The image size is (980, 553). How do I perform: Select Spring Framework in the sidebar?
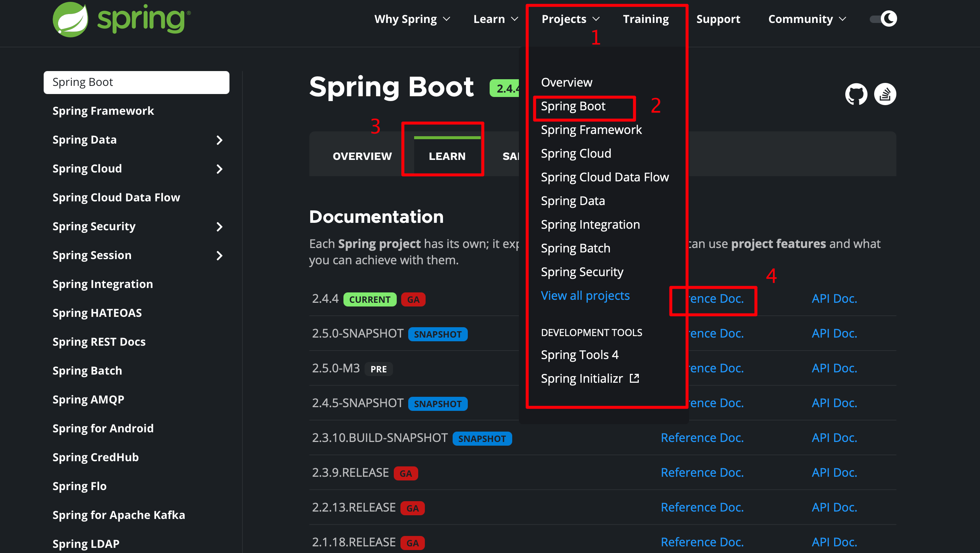point(103,111)
